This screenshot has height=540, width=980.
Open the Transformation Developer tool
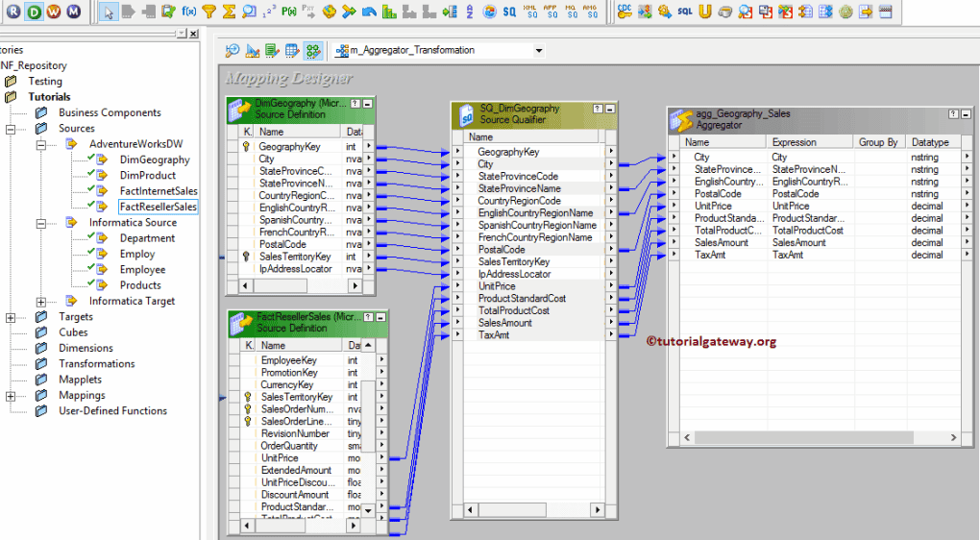(x=273, y=51)
